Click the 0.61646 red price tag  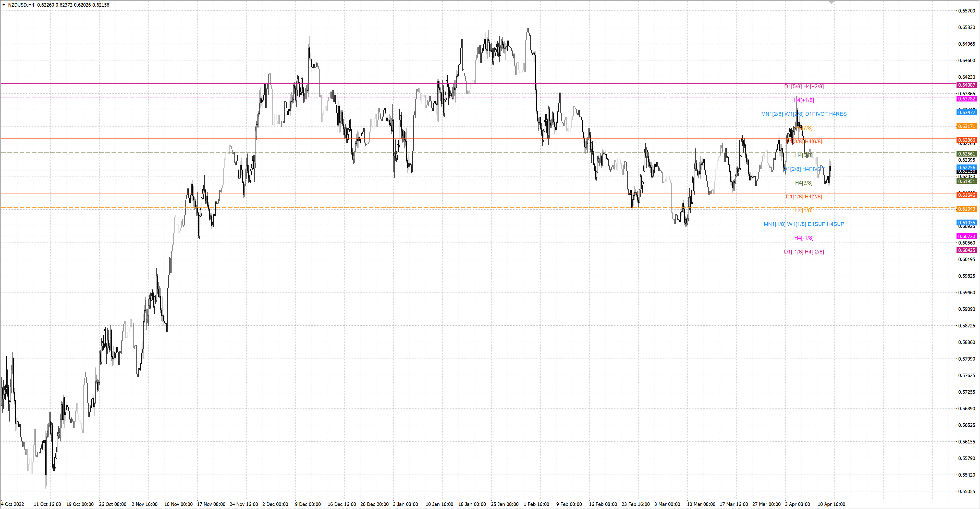pos(967,195)
